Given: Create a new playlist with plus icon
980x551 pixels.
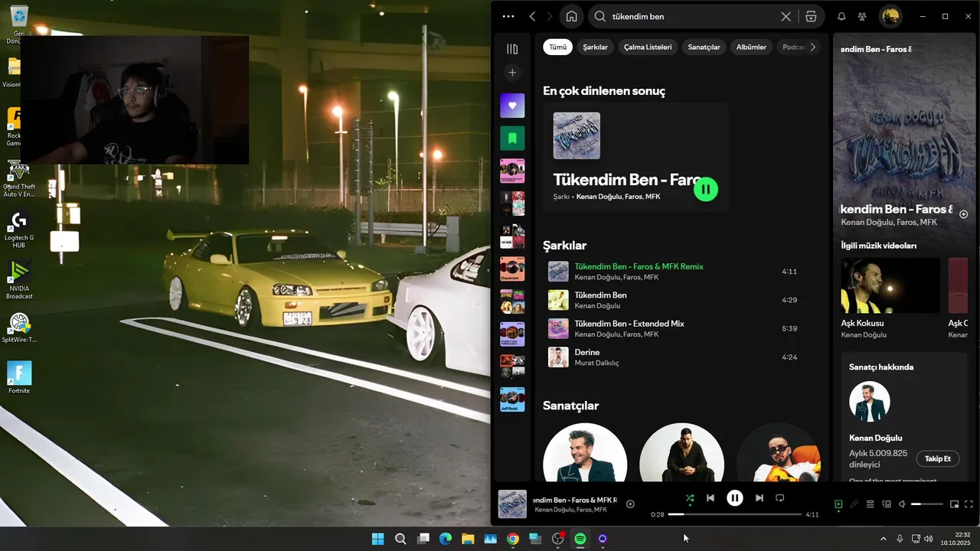Looking at the screenshot, I should [x=512, y=73].
